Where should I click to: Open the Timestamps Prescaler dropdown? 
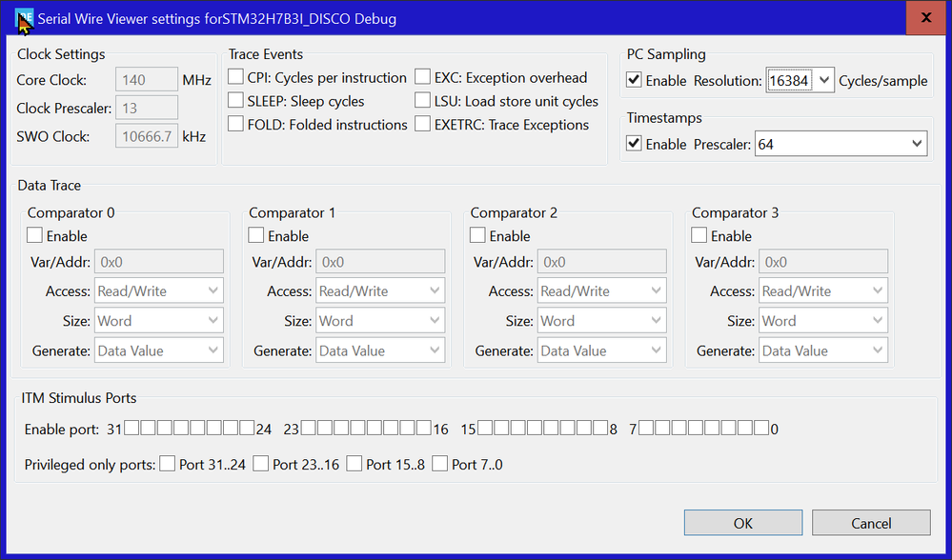pos(841,144)
